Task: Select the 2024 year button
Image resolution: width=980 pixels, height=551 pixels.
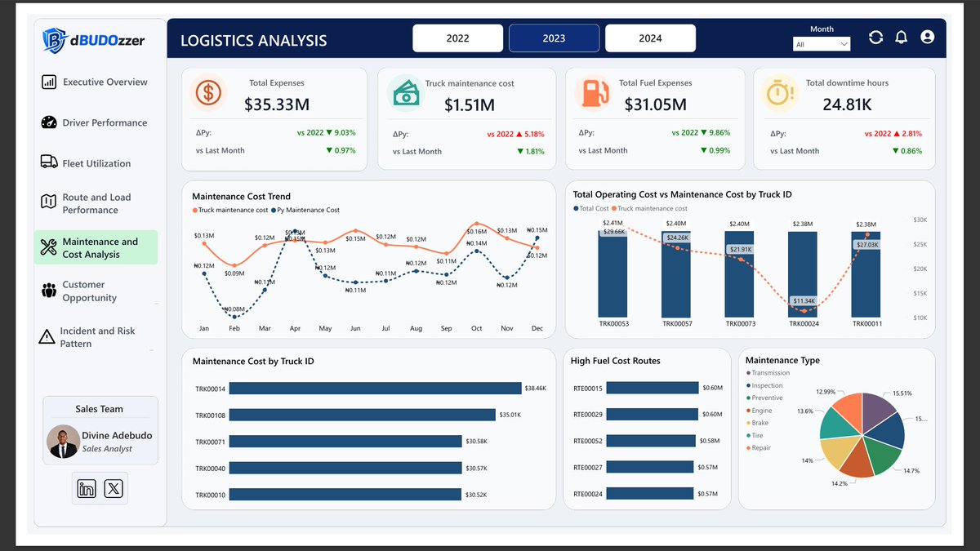Action: tap(650, 38)
